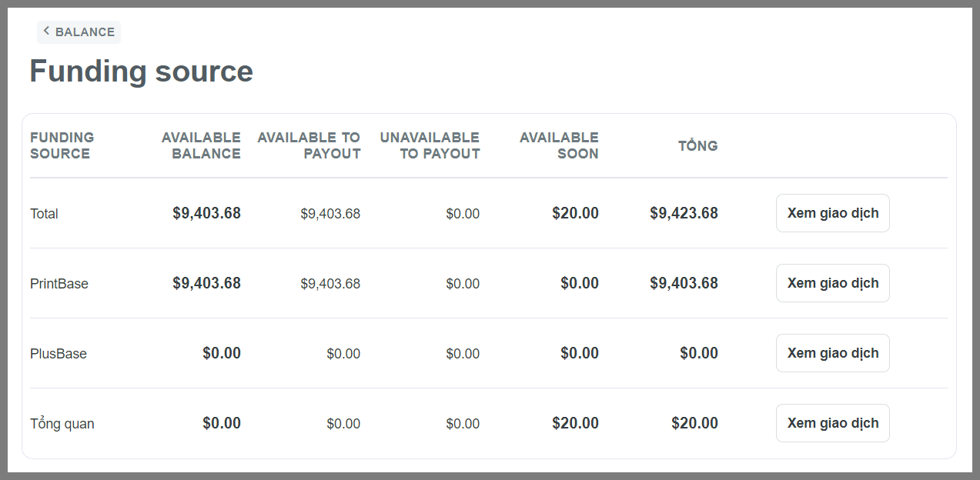
Task: Click the Available to Payout column header
Action: pyautogui.click(x=309, y=145)
